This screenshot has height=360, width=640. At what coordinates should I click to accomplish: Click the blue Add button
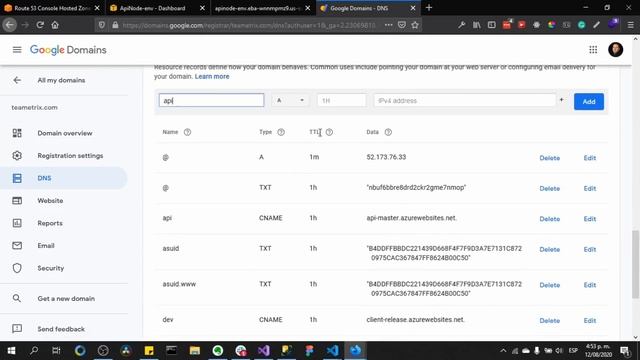pos(589,102)
